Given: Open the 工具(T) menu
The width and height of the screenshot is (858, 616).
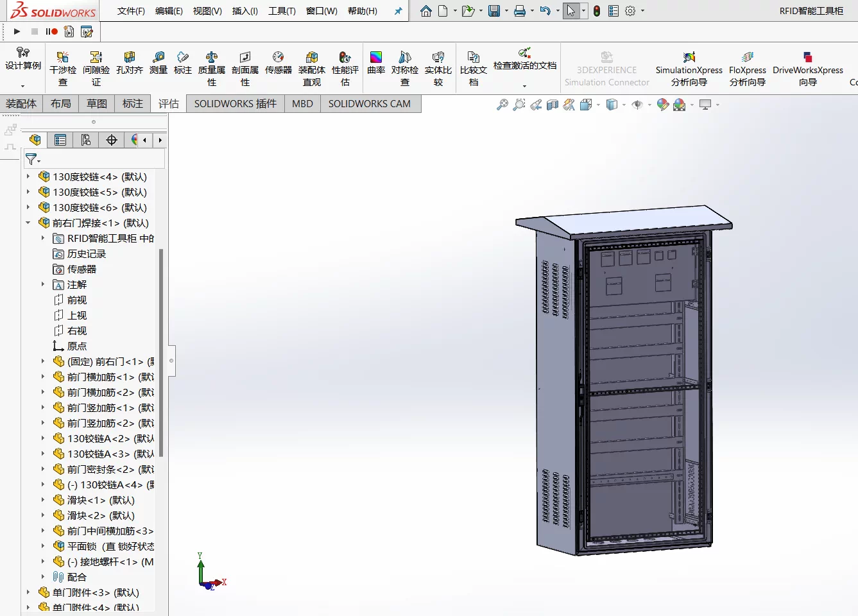Looking at the screenshot, I should (282, 11).
